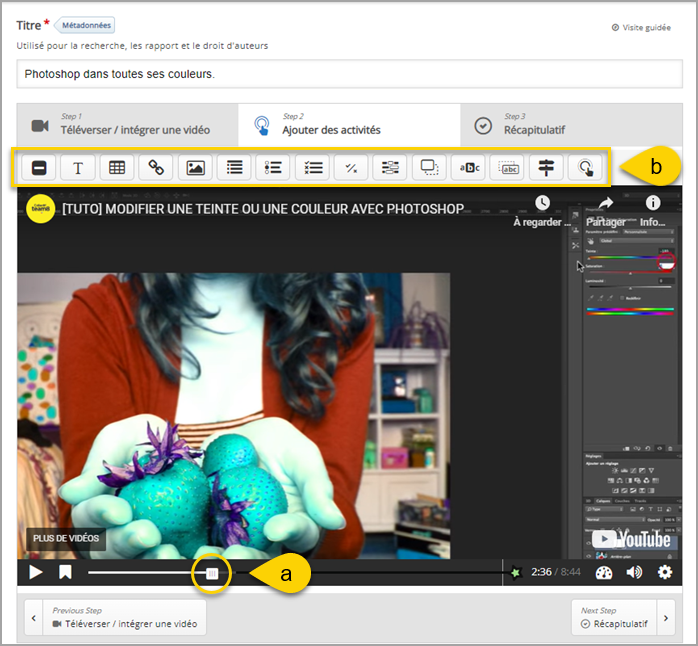This screenshot has width=698, height=646.
Task: Start the Visite guidée tour
Action: (x=641, y=28)
